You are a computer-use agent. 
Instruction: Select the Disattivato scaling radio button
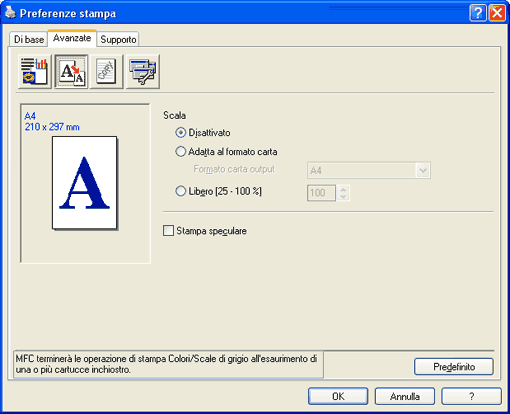pos(180,133)
